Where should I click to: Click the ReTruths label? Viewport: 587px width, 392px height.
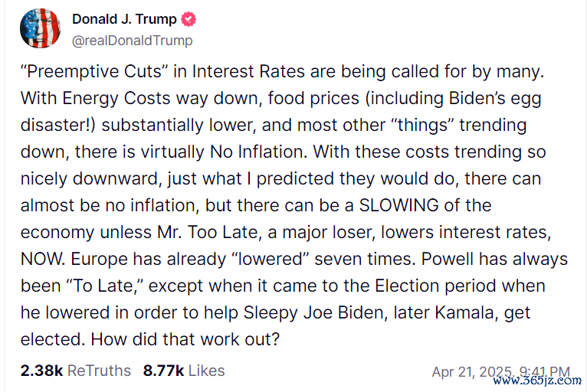click(99, 371)
